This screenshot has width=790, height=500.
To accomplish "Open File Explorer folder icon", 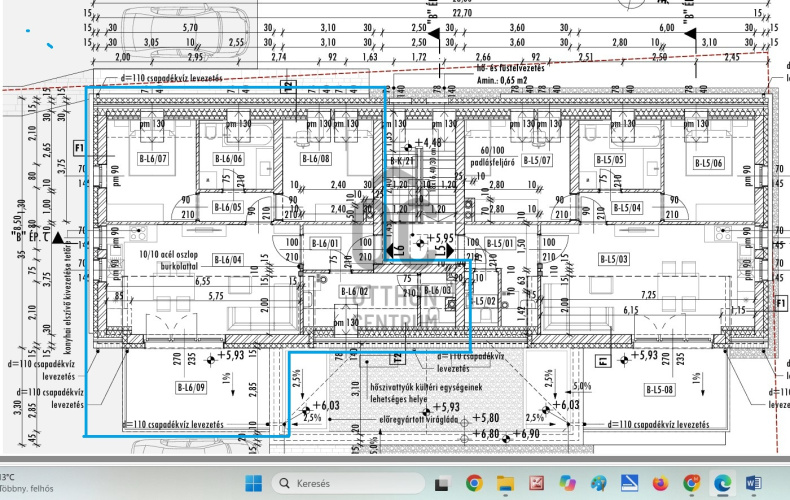I will (x=505, y=483).
